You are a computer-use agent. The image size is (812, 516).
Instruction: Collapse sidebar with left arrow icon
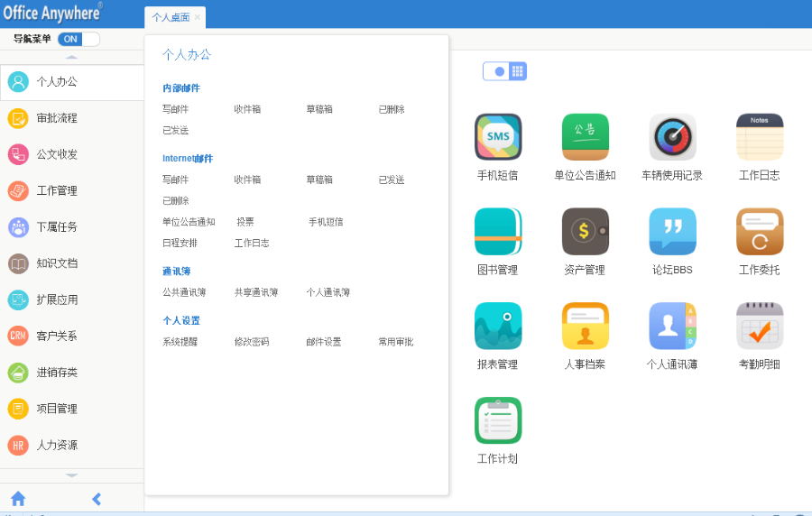coord(97,499)
